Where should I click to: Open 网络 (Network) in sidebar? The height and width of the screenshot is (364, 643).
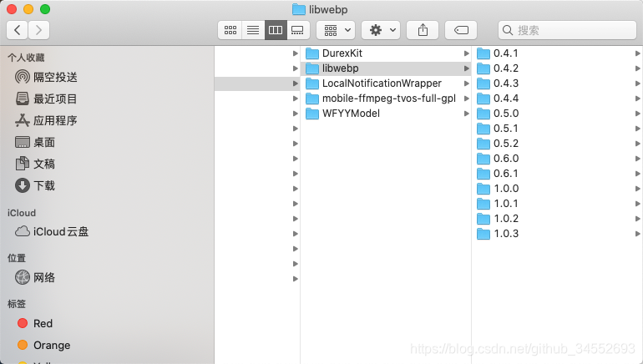coord(35,277)
